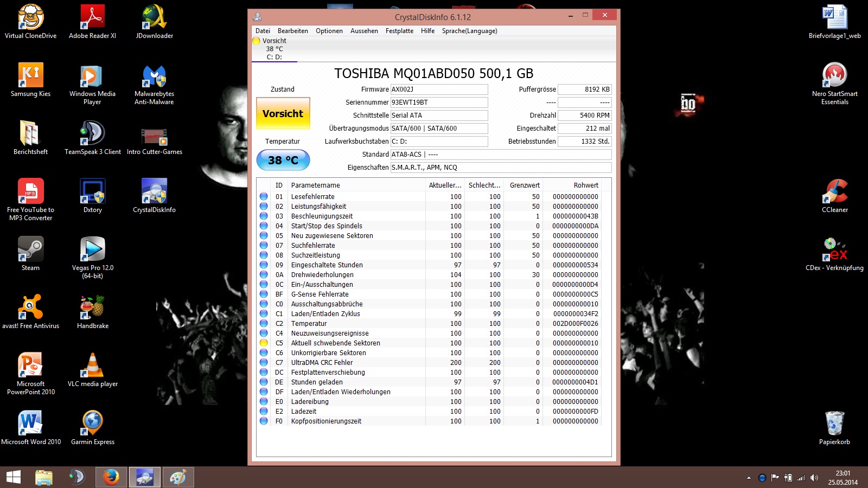
Task: Open CCleaner desktop shortcut
Action: [x=835, y=196]
